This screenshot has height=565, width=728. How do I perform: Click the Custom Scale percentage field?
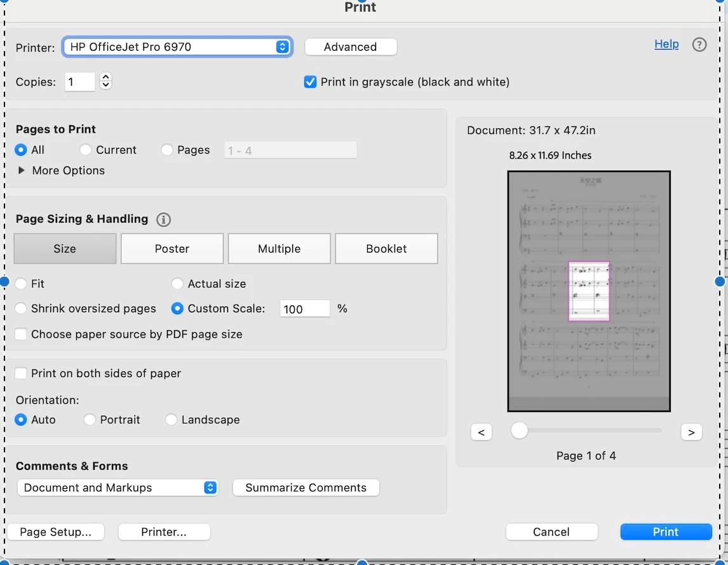click(305, 309)
